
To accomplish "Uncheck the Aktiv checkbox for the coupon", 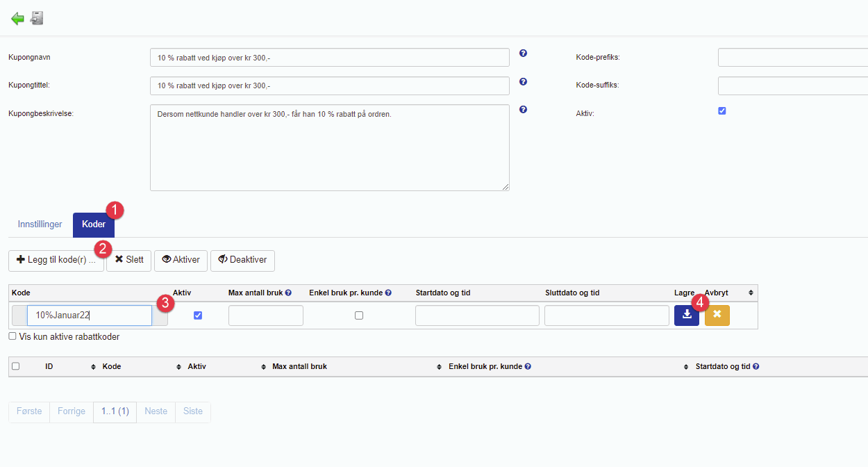I will point(721,110).
